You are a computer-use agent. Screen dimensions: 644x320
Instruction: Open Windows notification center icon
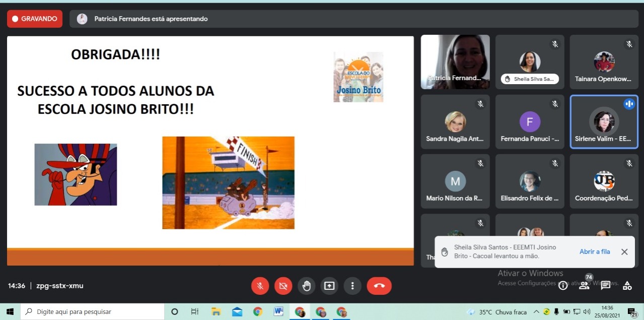[x=632, y=312]
